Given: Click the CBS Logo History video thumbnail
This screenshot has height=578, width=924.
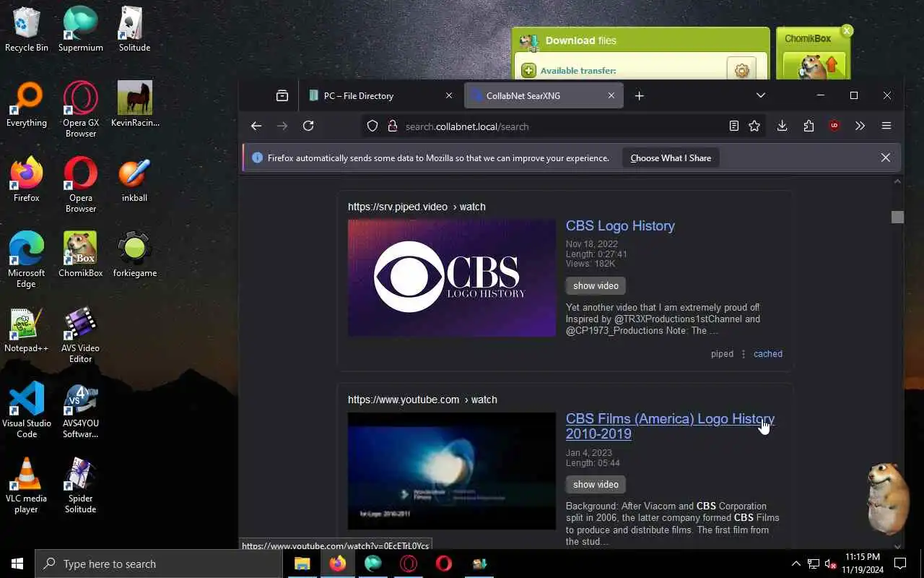Looking at the screenshot, I should 452,277.
